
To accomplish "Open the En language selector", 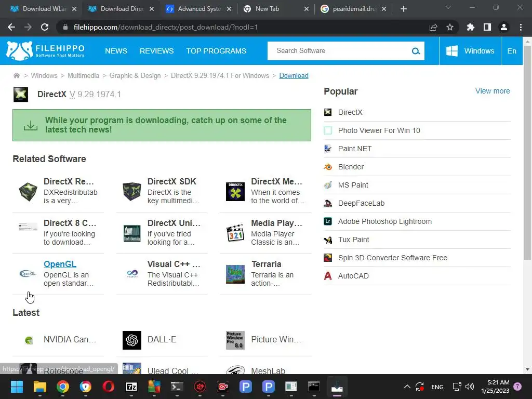I will tap(512, 51).
